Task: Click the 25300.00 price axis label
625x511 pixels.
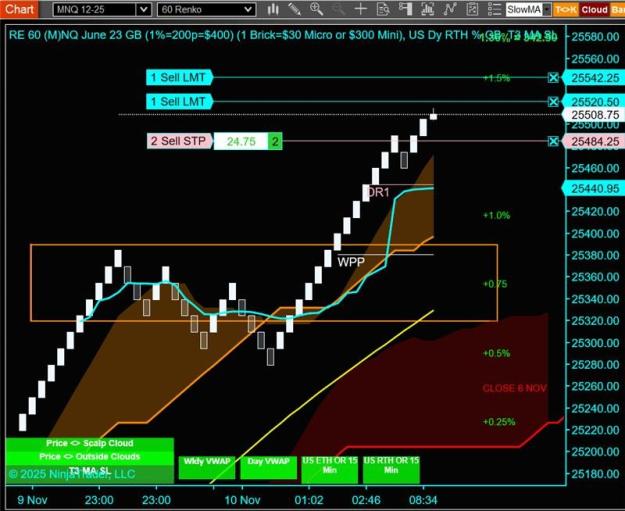Action: click(596, 343)
